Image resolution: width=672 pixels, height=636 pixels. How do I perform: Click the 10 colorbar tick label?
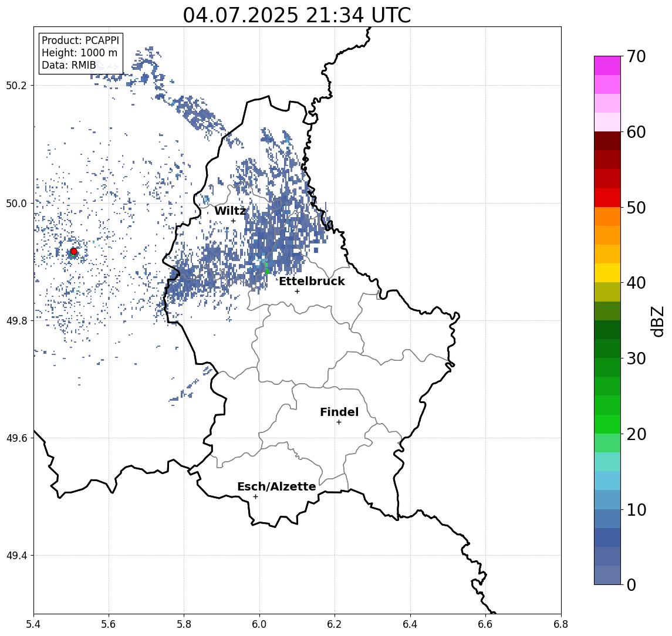636,509
